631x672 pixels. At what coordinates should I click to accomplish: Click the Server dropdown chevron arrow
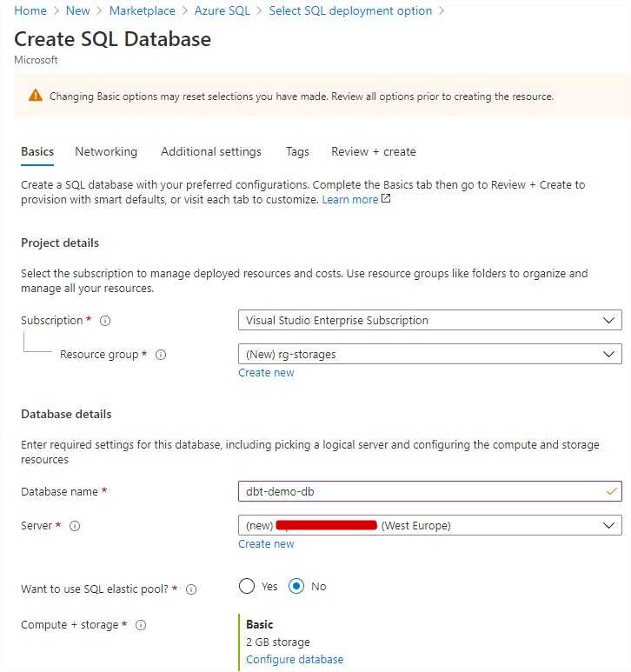tap(608, 525)
